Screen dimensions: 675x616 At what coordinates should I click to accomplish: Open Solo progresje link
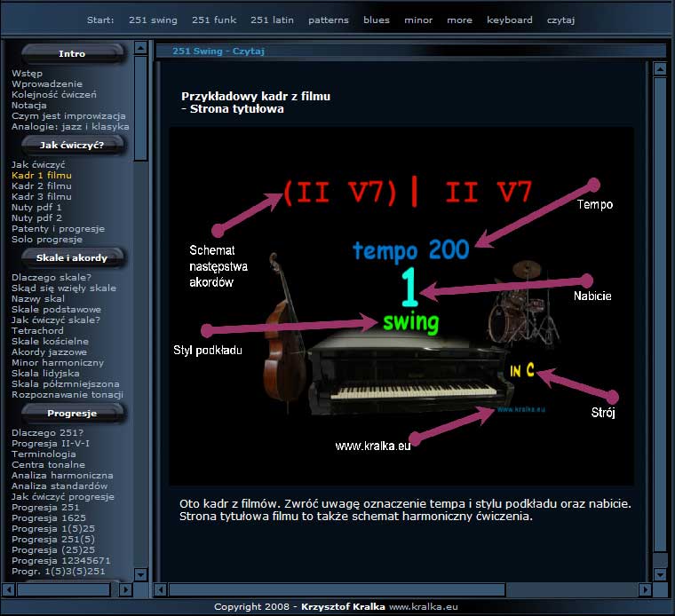click(x=47, y=239)
